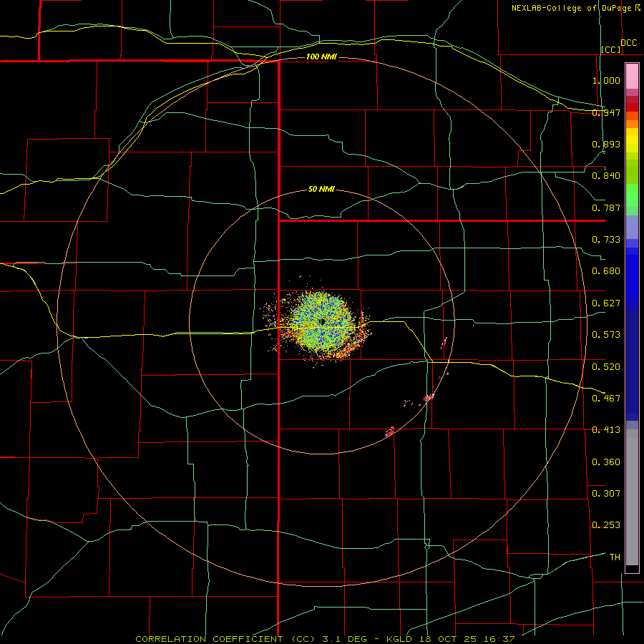Pick the lavender band in the color bar
The image size is (644, 644).
632,227
